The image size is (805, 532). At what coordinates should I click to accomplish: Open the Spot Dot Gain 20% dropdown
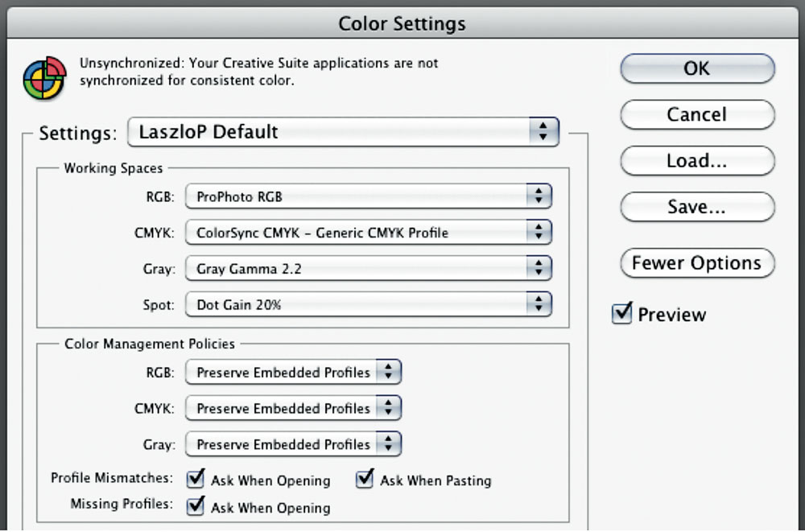[x=368, y=304]
